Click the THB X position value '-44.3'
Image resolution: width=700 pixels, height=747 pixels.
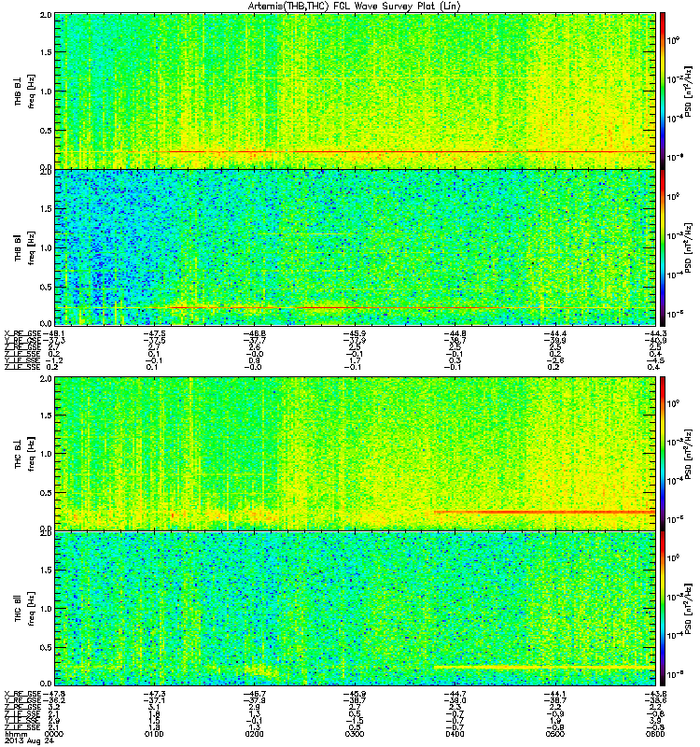pyautogui.click(x=655, y=334)
